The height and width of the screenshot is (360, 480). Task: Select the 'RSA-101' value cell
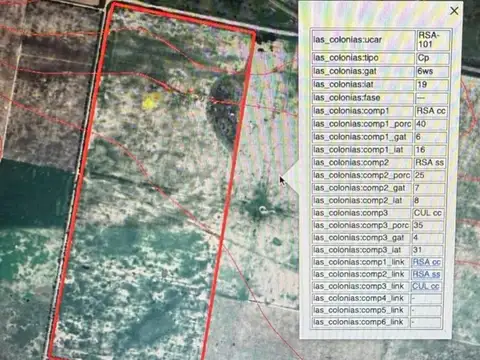point(433,40)
